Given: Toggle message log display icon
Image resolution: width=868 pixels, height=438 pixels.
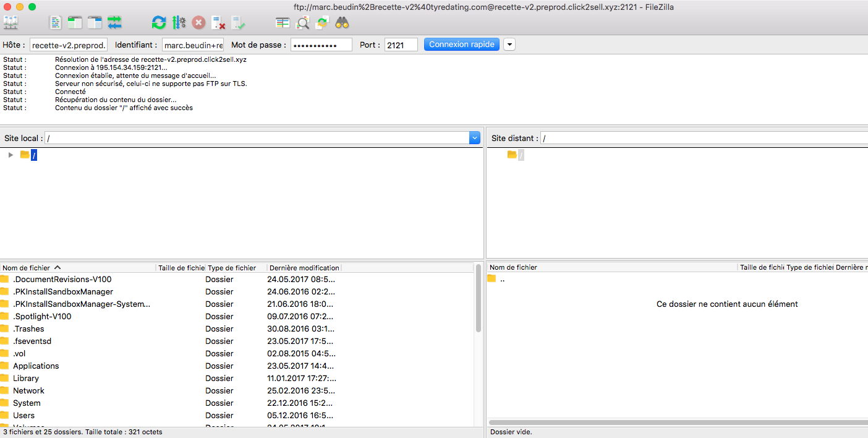Looking at the screenshot, I should [x=56, y=23].
